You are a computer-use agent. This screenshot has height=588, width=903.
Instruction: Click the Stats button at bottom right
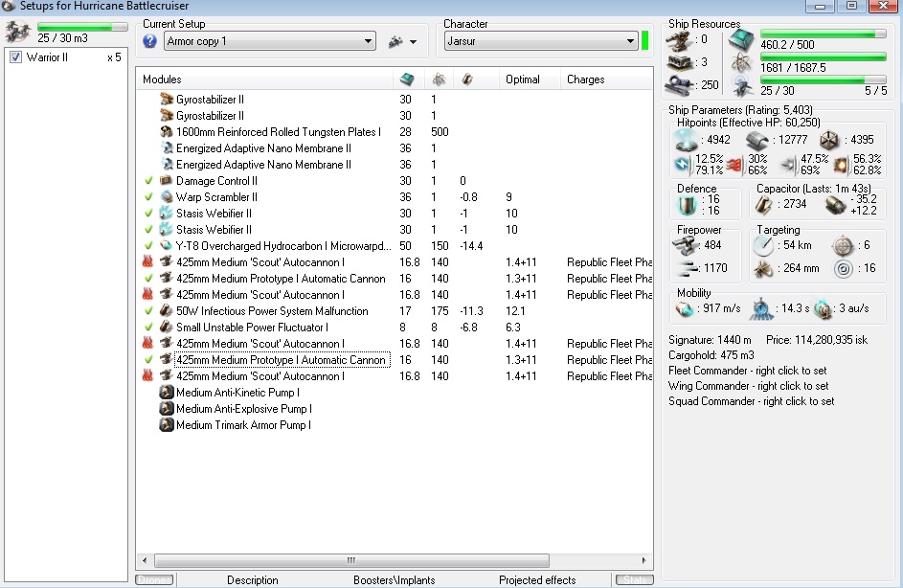pos(632,579)
